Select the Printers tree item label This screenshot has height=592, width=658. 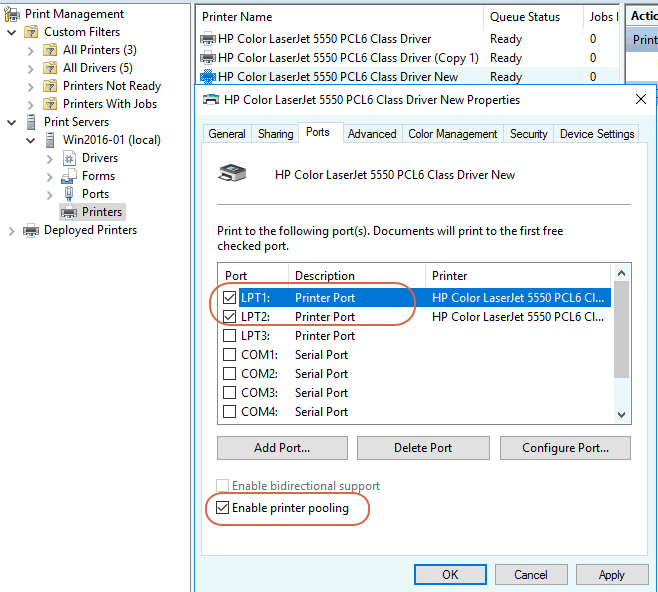pyautogui.click(x=102, y=212)
